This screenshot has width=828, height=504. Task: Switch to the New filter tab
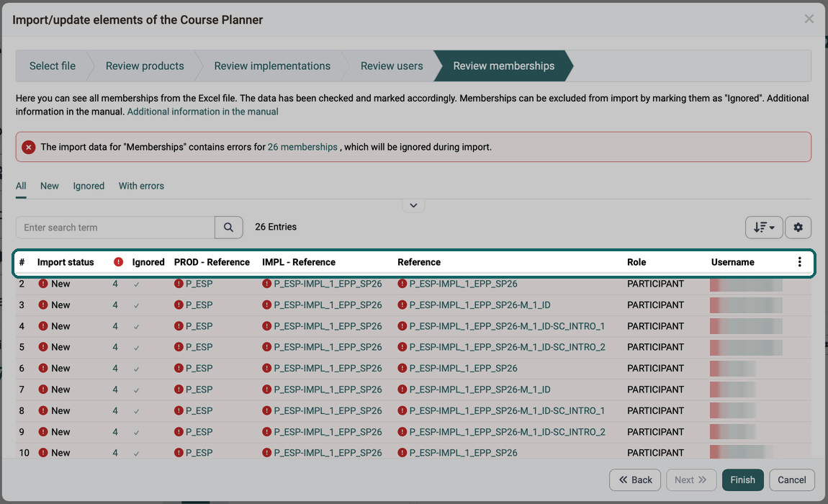50,186
